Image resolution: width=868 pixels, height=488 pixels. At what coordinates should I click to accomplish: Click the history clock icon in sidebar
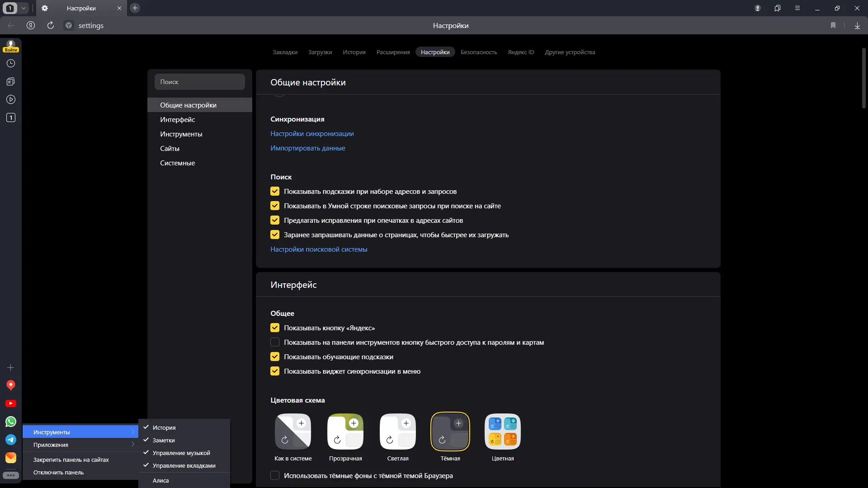pos(11,63)
